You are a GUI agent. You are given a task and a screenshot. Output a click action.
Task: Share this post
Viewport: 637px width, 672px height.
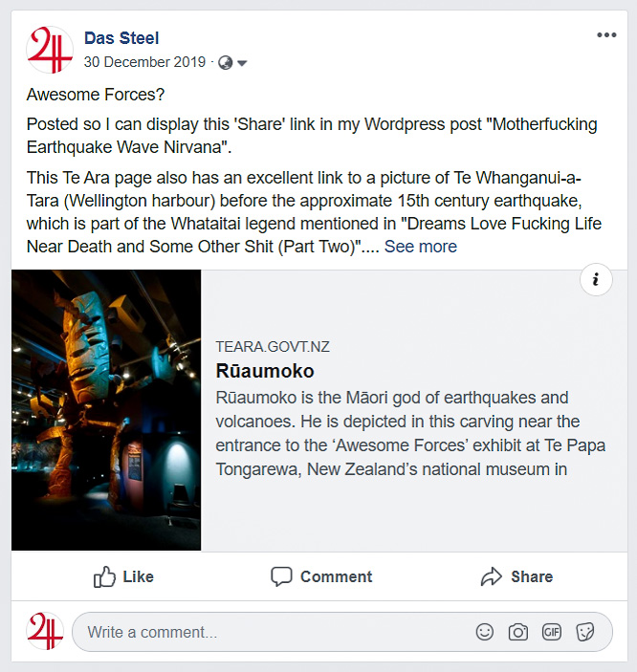pyautogui.click(x=516, y=576)
